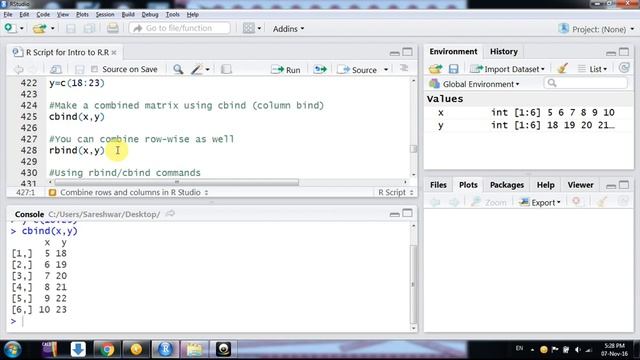Toggle the Source on Save checkbox

coord(94,69)
